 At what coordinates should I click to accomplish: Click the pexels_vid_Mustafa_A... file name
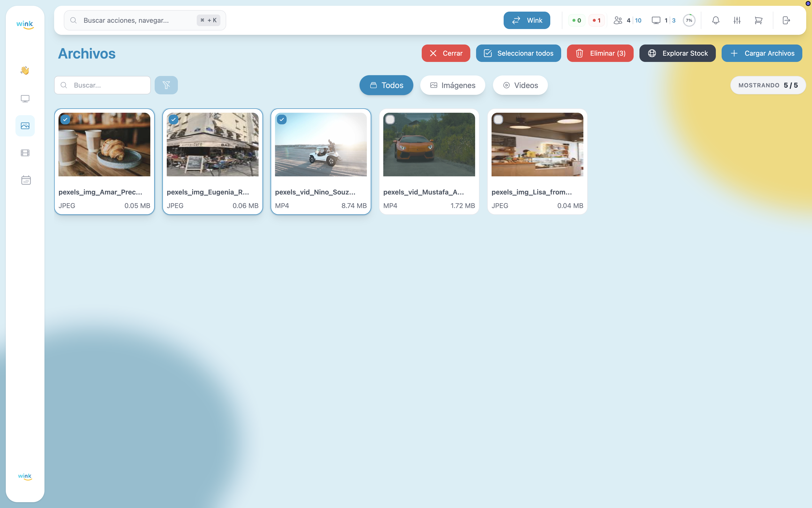[x=423, y=192]
